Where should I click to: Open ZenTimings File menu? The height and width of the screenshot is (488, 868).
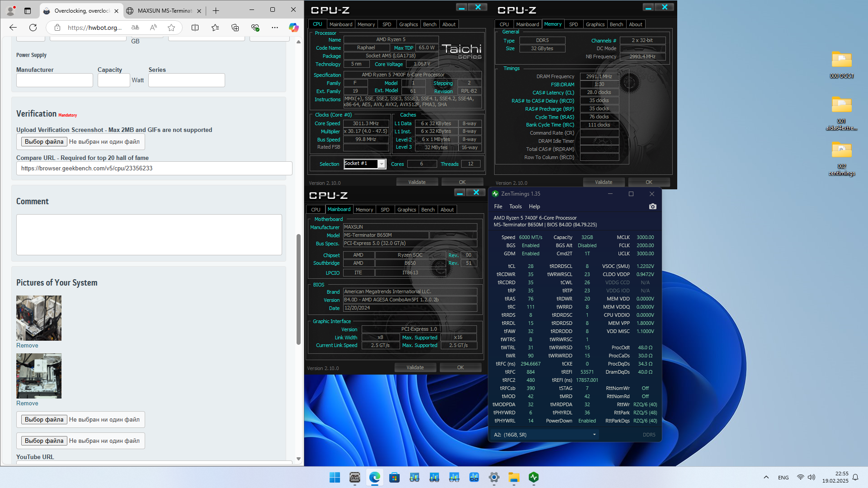click(x=498, y=206)
